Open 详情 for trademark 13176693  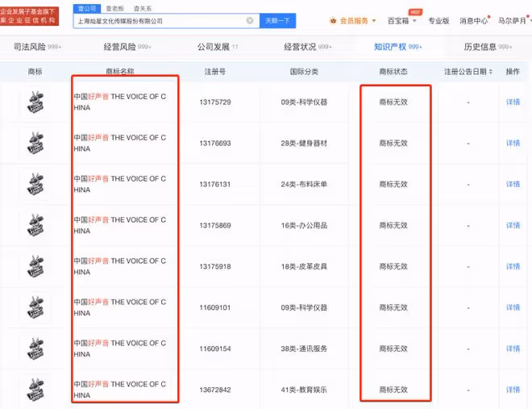coord(513,143)
